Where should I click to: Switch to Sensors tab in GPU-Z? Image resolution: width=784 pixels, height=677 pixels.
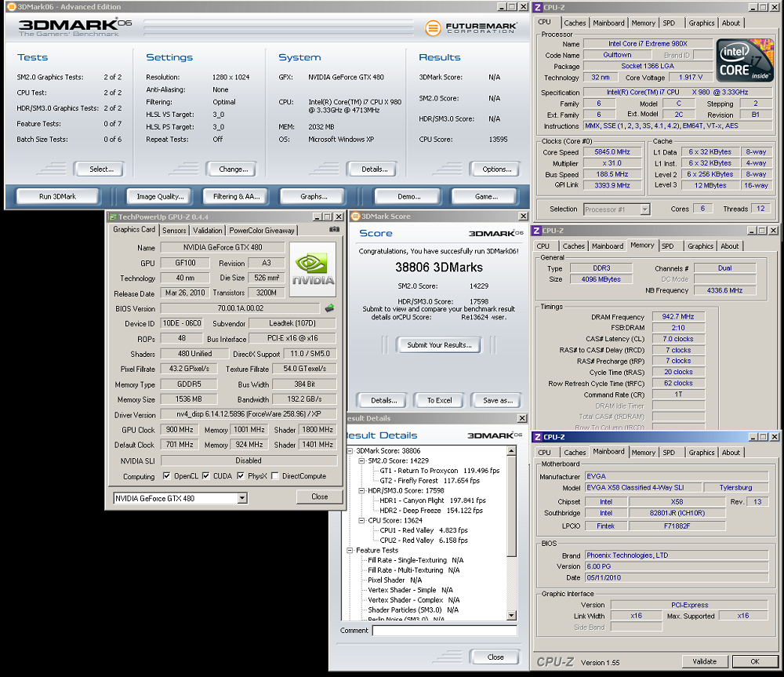pos(174,230)
